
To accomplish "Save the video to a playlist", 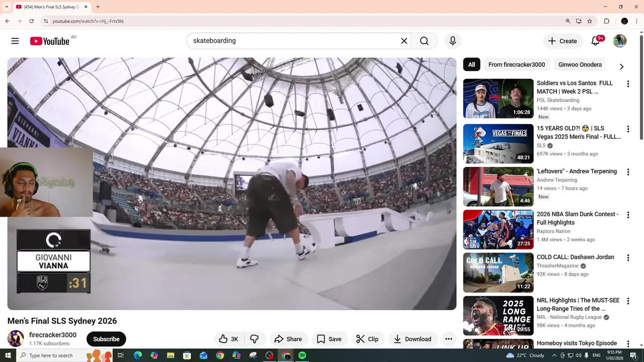I will 330,339.
